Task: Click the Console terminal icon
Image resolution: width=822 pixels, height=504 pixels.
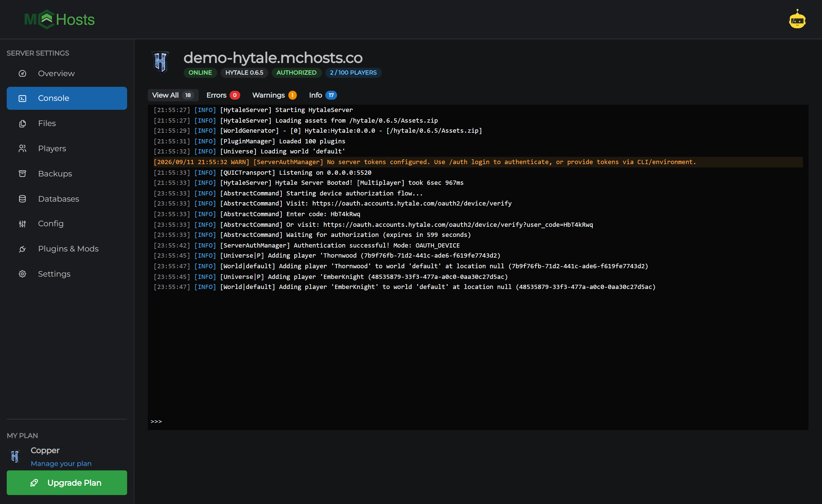Action: click(22, 98)
